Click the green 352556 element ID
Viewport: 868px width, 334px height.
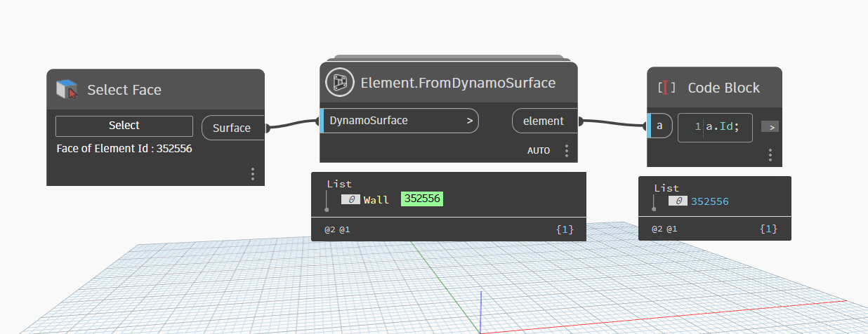[x=423, y=199]
